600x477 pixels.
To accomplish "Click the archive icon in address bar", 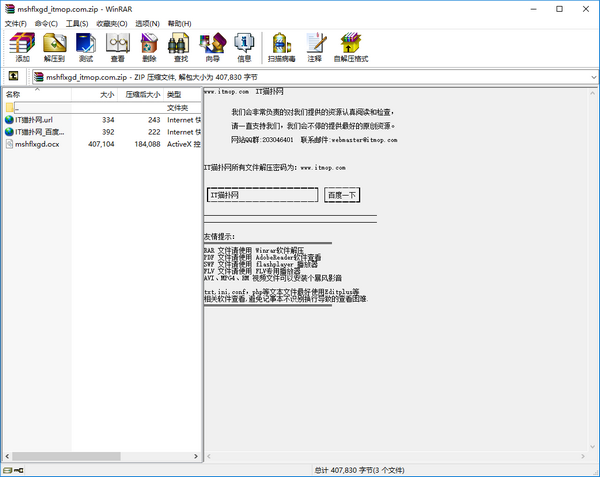I will point(39,77).
